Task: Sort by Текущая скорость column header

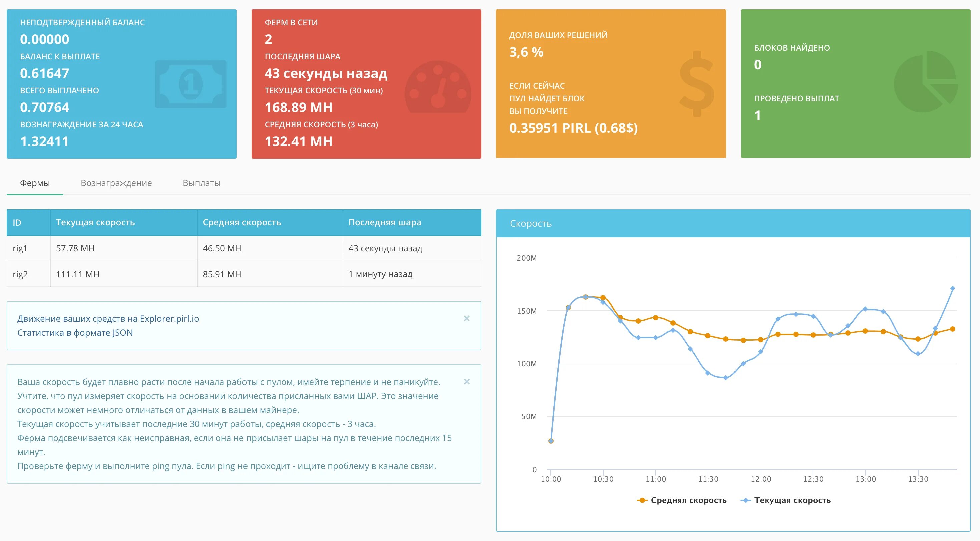Action: tap(95, 222)
